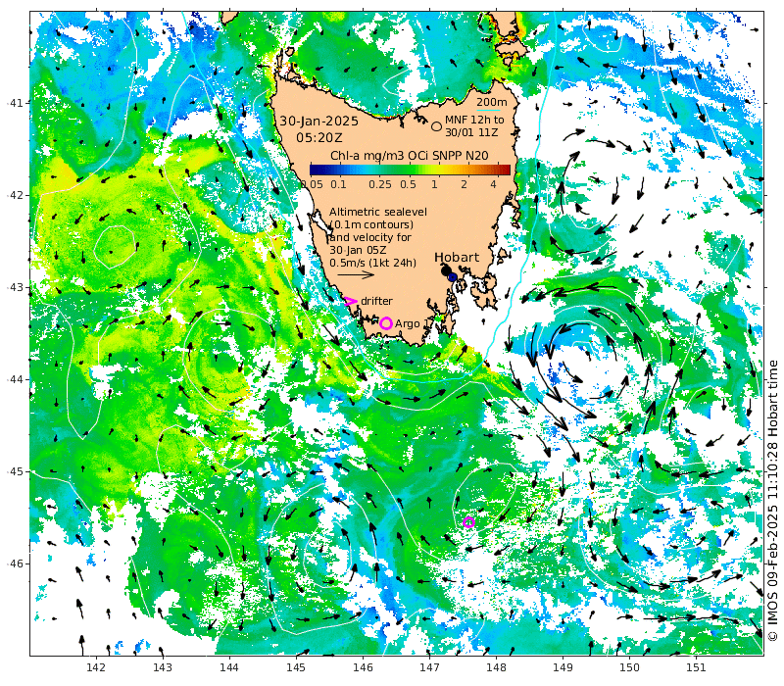The height and width of the screenshot is (686, 784).
Task: Click the MNF 12h to label
Action: point(474,120)
